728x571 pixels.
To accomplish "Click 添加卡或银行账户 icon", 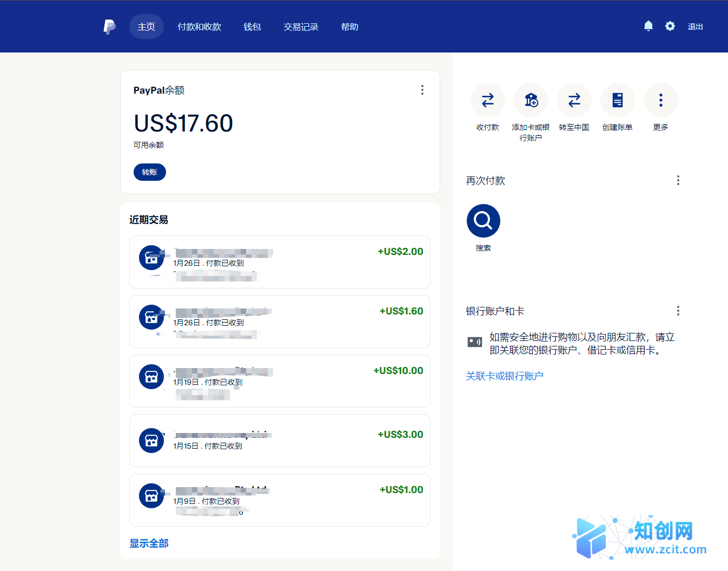I will (531, 100).
